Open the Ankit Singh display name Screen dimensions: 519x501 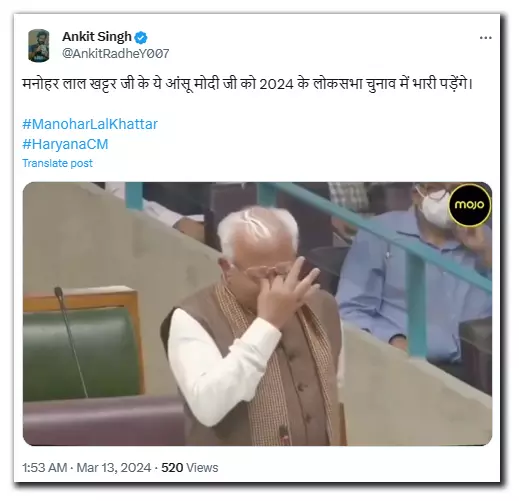pos(97,37)
